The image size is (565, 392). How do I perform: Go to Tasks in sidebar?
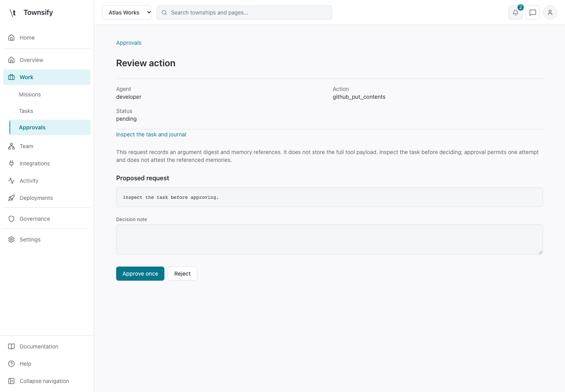click(26, 111)
